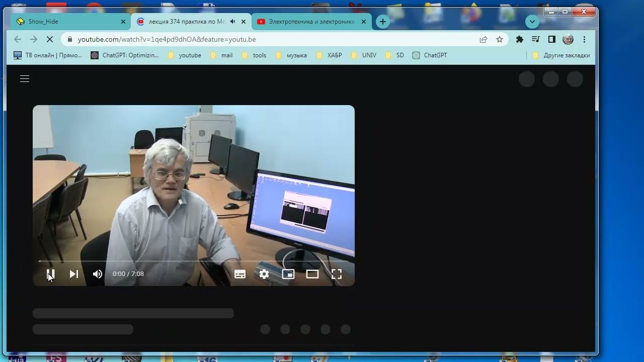Open the Chrome three-dot menu
Screen dimensions: 644x362
(584, 39)
